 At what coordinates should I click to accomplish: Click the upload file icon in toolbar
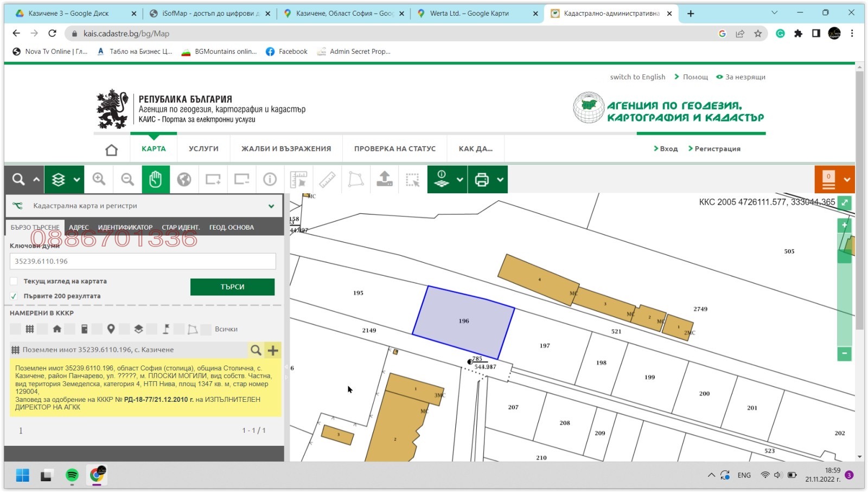(385, 179)
